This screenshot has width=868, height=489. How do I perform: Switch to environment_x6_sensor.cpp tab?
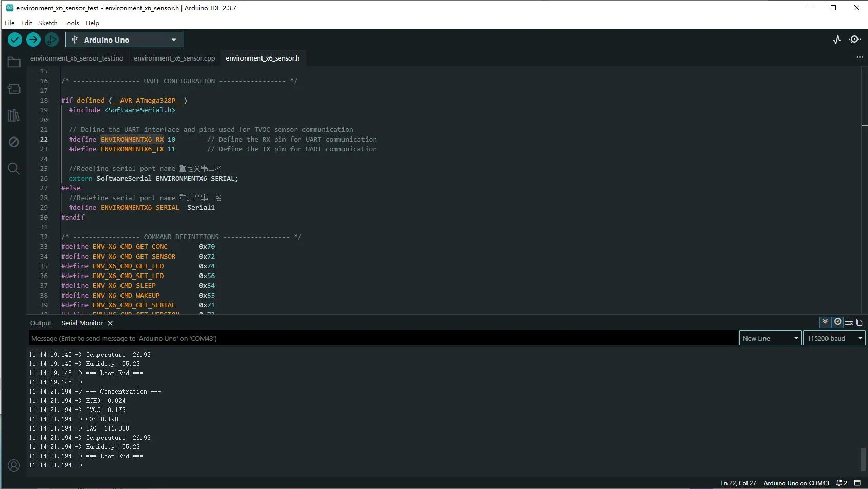point(174,58)
